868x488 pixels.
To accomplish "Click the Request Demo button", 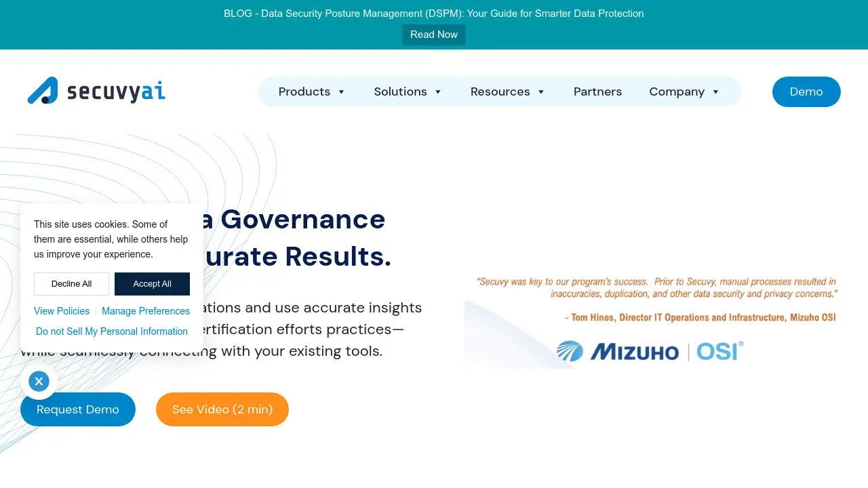I will [x=78, y=409].
